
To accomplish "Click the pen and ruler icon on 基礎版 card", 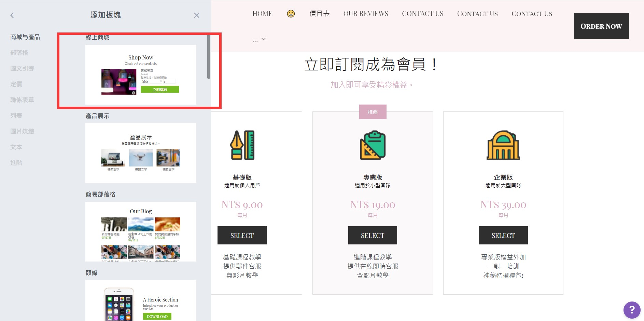I will (x=242, y=145).
